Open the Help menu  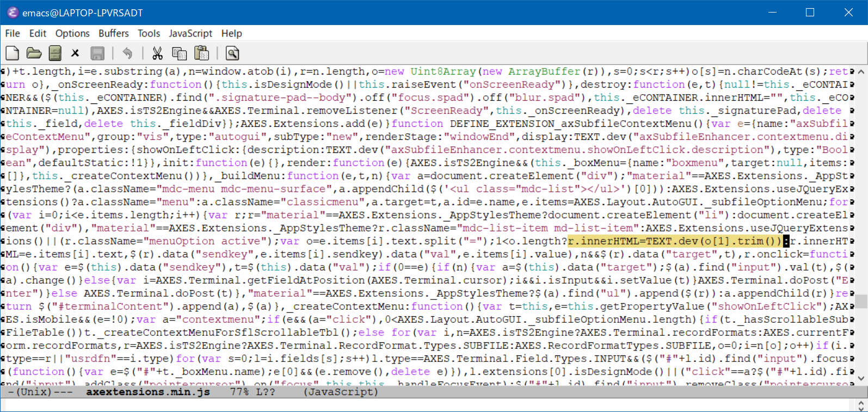[x=231, y=33]
